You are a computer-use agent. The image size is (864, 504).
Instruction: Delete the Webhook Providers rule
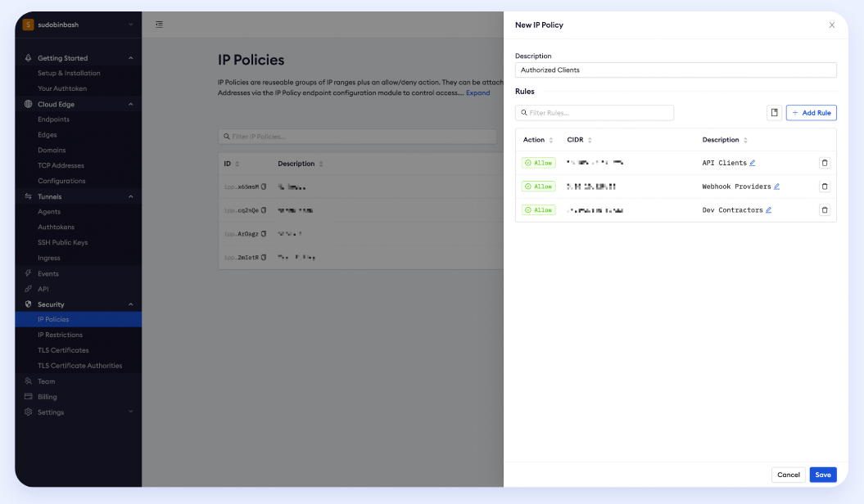click(x=825, y=187)
